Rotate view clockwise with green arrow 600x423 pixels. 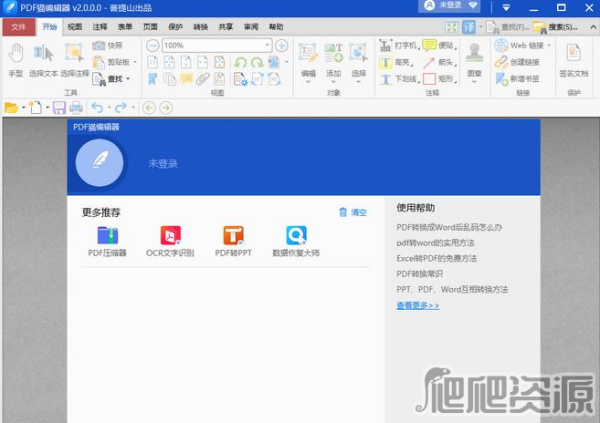click(x=257, y=62)
